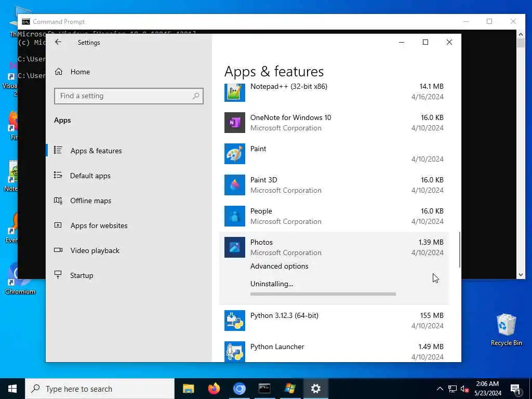Click the Apps & features list icon
The height and width of the screenshot is (399, 532).
coord(58,150)
